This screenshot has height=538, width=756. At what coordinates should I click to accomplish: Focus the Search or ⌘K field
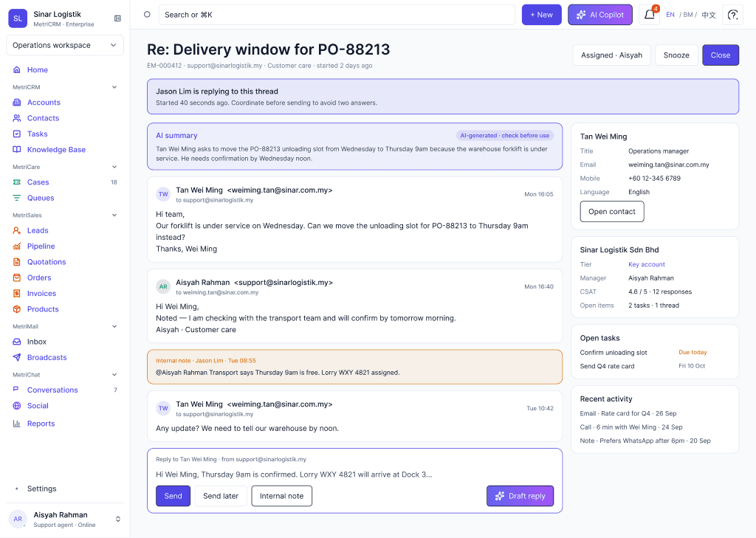(337, 15)
